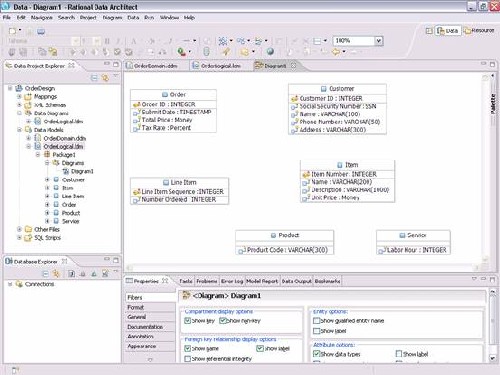
Task: Click the yellow back arrow navigation icon
Action: (x=336, y=52)
